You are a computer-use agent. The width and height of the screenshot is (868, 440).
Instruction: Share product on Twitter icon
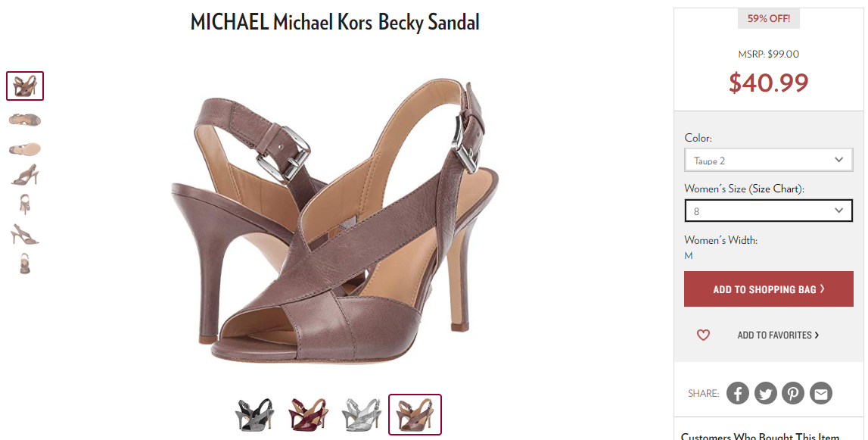coord(766,393)
